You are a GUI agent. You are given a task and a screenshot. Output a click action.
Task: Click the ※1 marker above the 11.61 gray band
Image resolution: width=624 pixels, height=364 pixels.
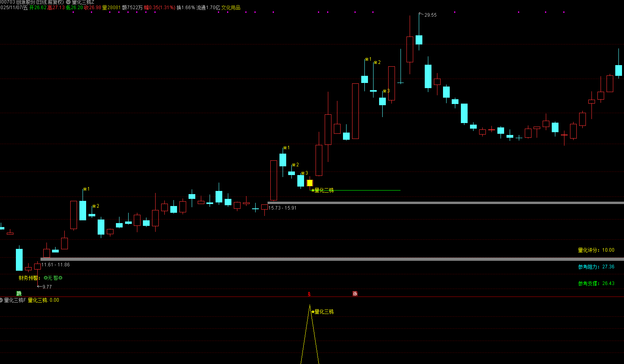point(86,189)
